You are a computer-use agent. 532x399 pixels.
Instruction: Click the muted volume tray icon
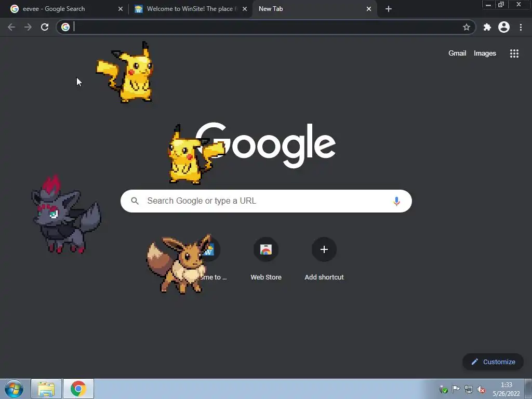coord(481,389)
